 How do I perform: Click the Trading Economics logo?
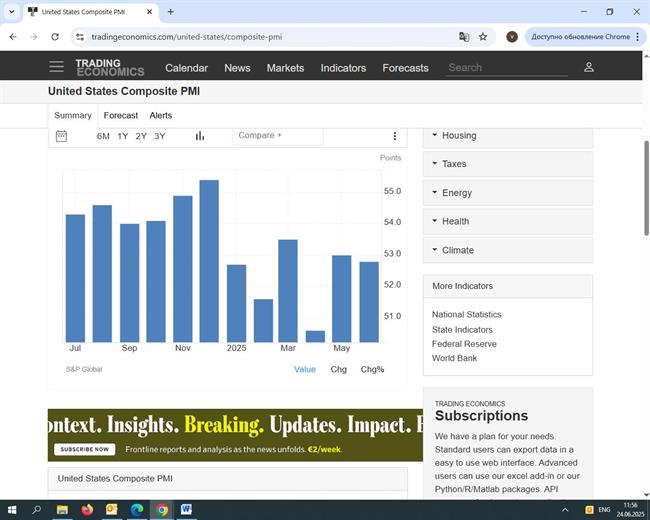click(x=110, y=68)
